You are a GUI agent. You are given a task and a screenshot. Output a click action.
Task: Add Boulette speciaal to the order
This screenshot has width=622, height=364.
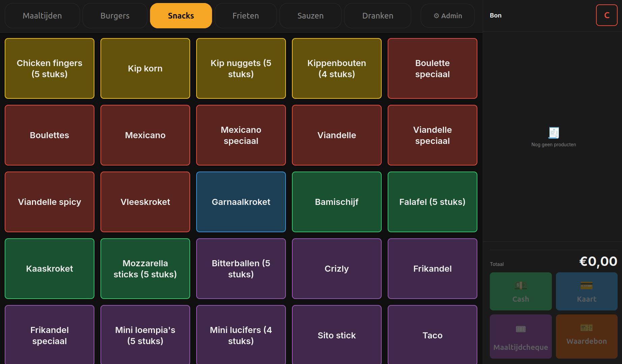click(433, 68)
